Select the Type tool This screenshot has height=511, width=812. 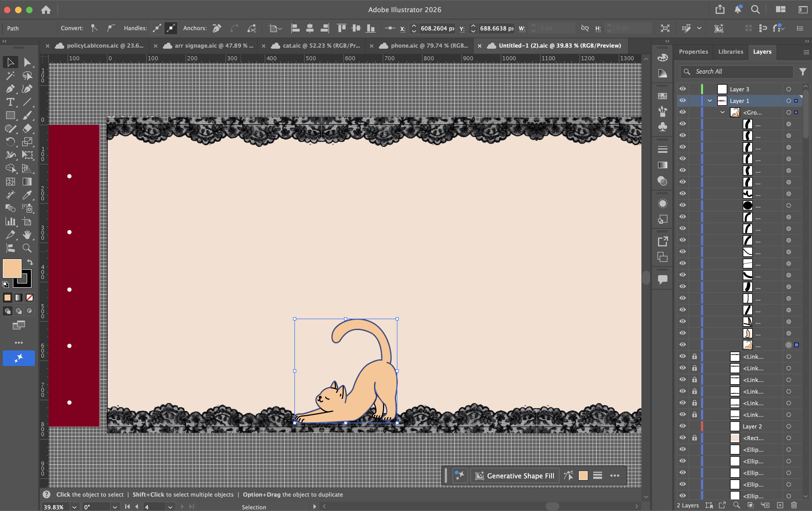pyautogui.click(x=10, y=102)
